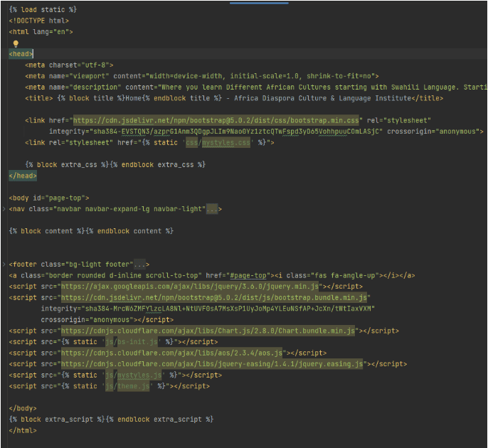This screenshot has width=488, height=448.
Task: Click the extra_script block line
Action: pos(111,420)
